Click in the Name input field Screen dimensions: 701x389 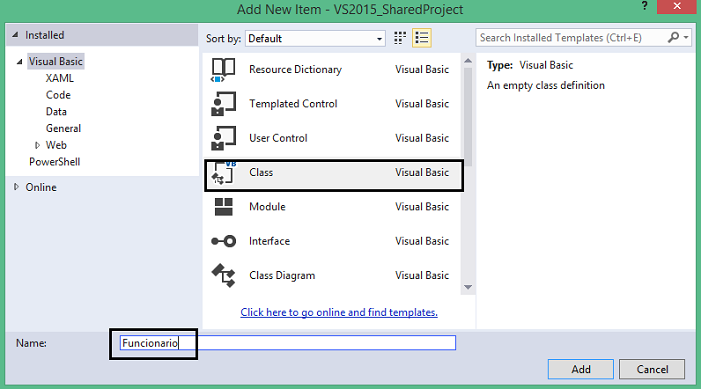click(x=288, y=343)
